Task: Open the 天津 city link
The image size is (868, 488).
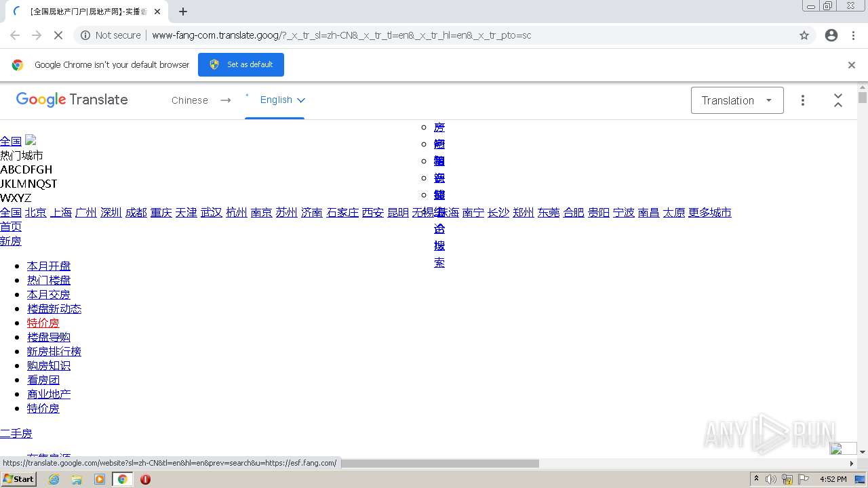Action: [186, 212]
